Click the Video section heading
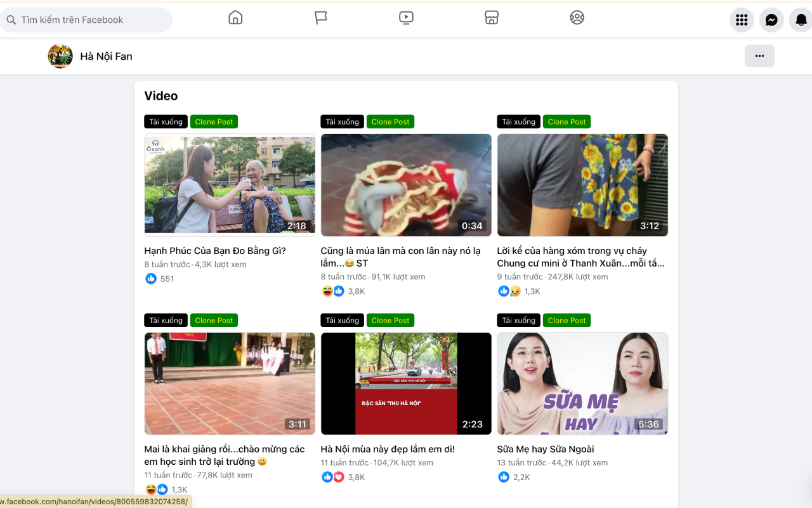Screen dimensions: 812x508 click(x=161, y=96)
